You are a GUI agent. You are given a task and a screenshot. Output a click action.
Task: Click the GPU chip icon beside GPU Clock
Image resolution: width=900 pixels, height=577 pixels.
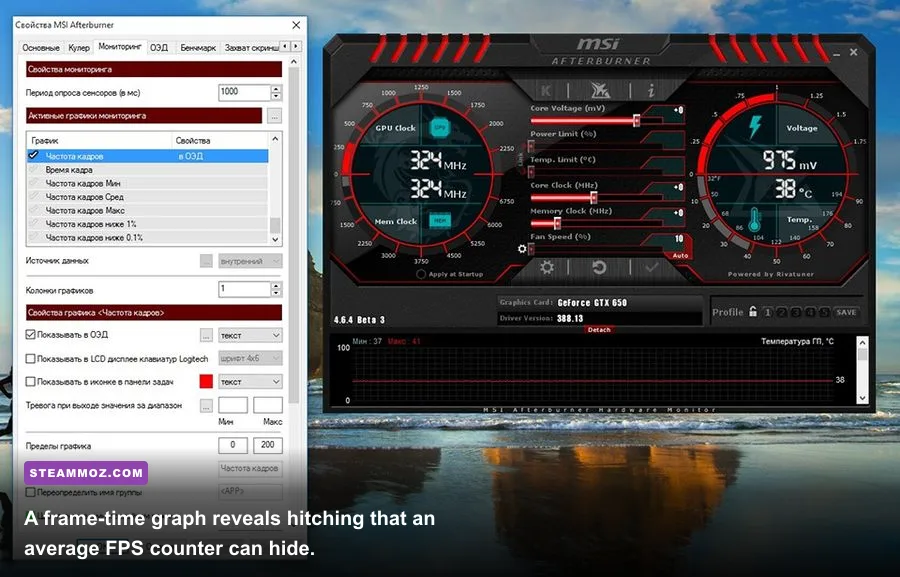pos(440,127)
